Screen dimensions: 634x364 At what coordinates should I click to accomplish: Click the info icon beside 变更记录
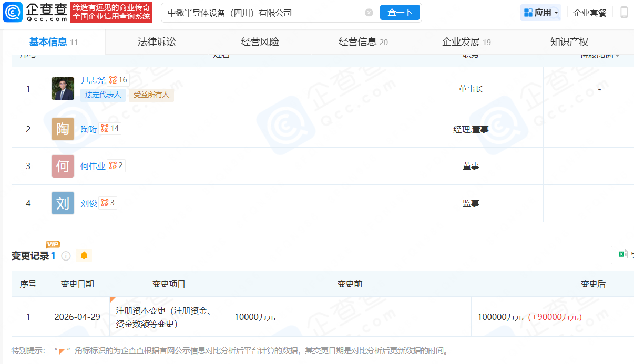click(66, 256)
